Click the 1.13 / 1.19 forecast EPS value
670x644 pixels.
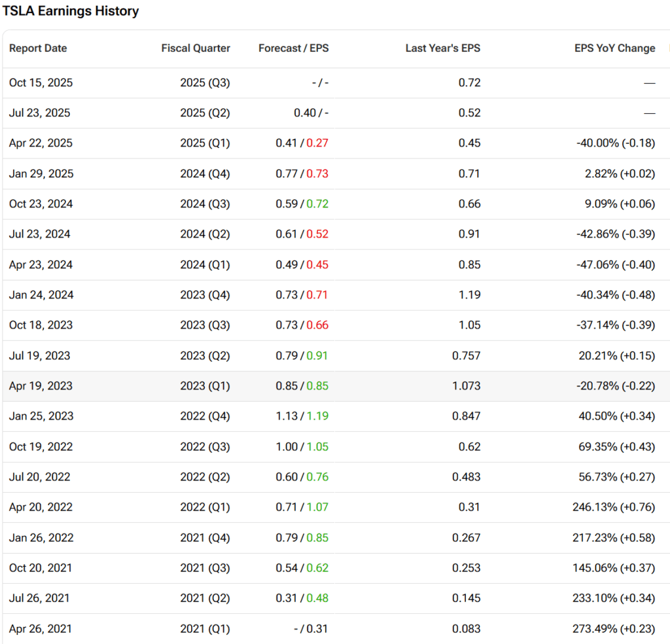point(302,416)
